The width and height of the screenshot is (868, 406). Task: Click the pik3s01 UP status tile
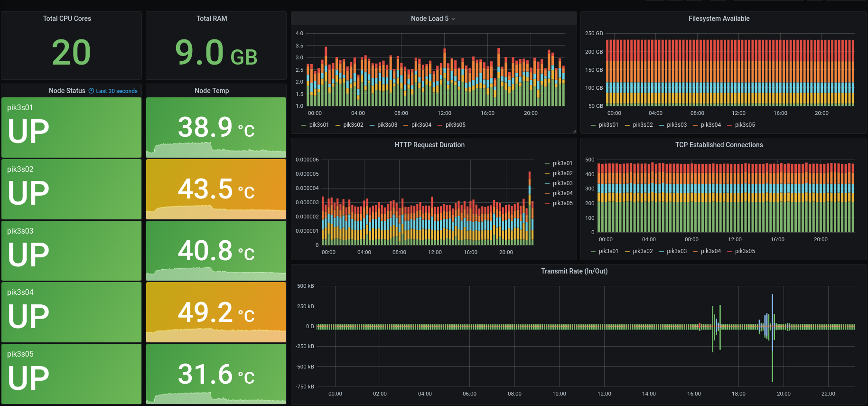[72, 127]
